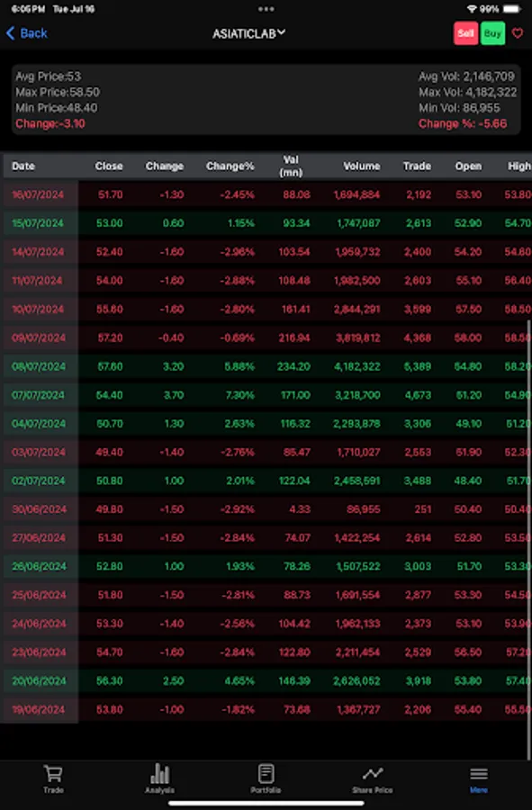532x810 pixels.
Task: Select the 26/06/2024 date row
Action: pyautogui.click(x=266, y=567)
